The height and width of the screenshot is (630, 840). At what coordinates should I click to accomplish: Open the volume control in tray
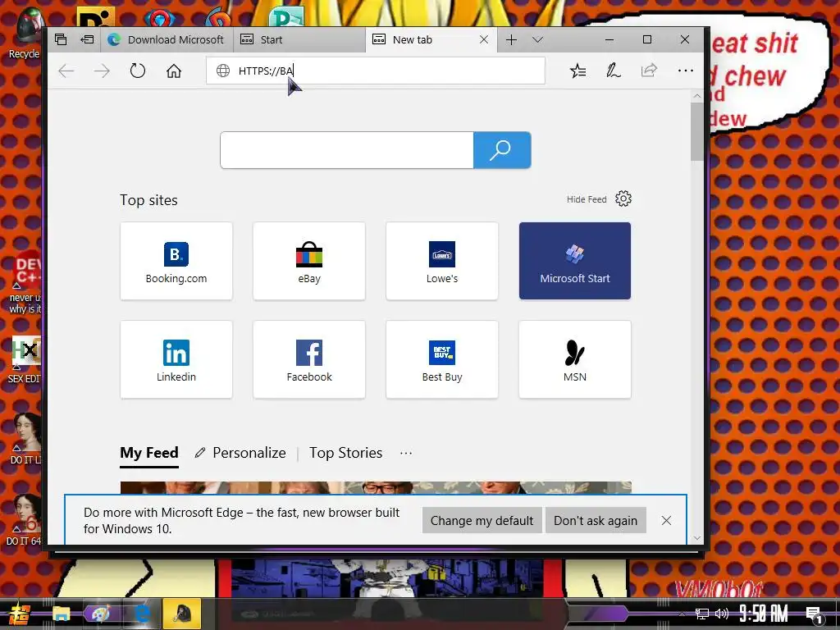[x=722, y=614]
